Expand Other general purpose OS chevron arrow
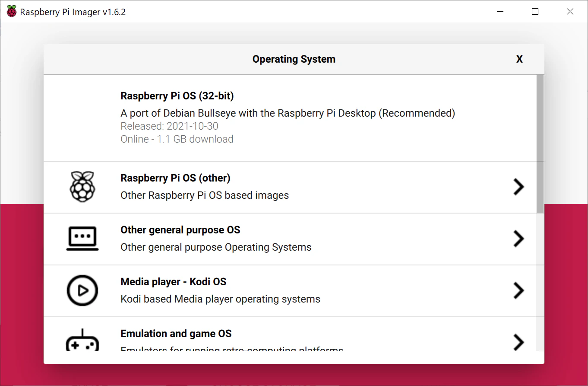The width and height of the screenshot is (588, 386). pyautogui.click(x=518, y=239)
